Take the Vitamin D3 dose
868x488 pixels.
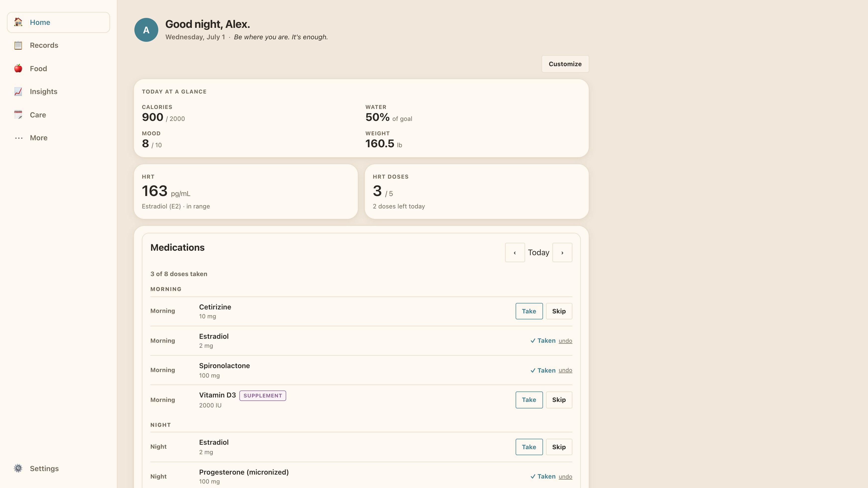(x=529, y=400)
